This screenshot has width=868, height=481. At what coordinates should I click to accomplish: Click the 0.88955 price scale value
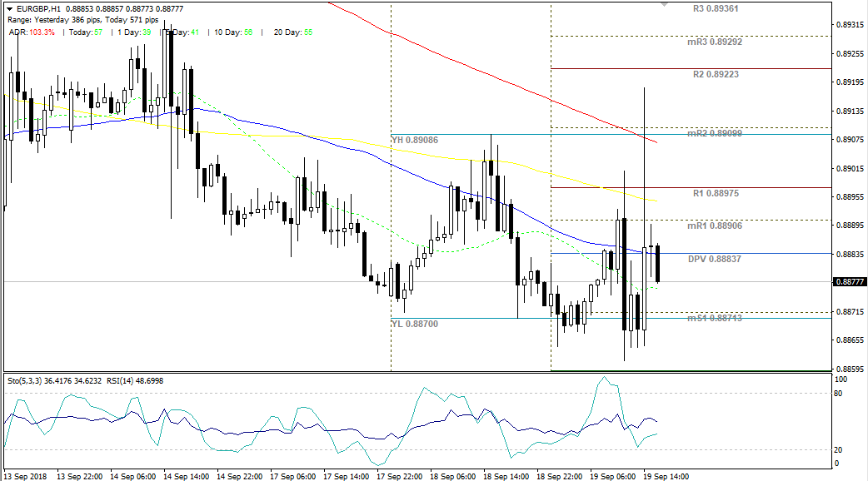coord(851,197)
